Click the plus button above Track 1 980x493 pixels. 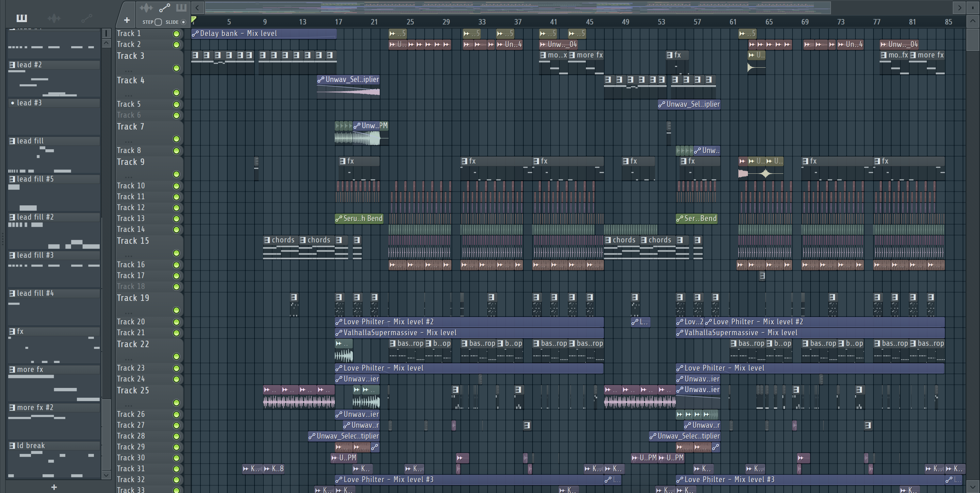tap(127, 20)
